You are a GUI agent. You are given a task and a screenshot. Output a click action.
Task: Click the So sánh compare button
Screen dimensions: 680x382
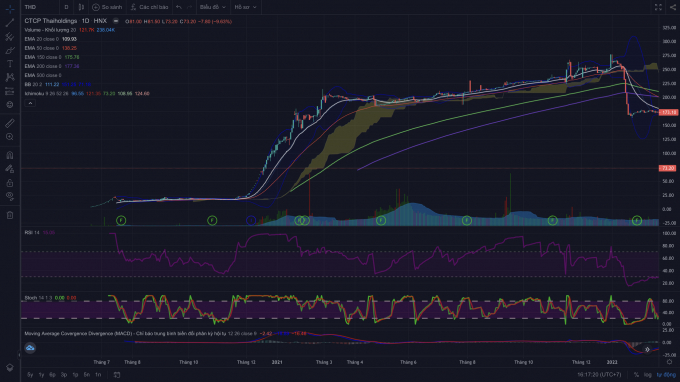107,7
